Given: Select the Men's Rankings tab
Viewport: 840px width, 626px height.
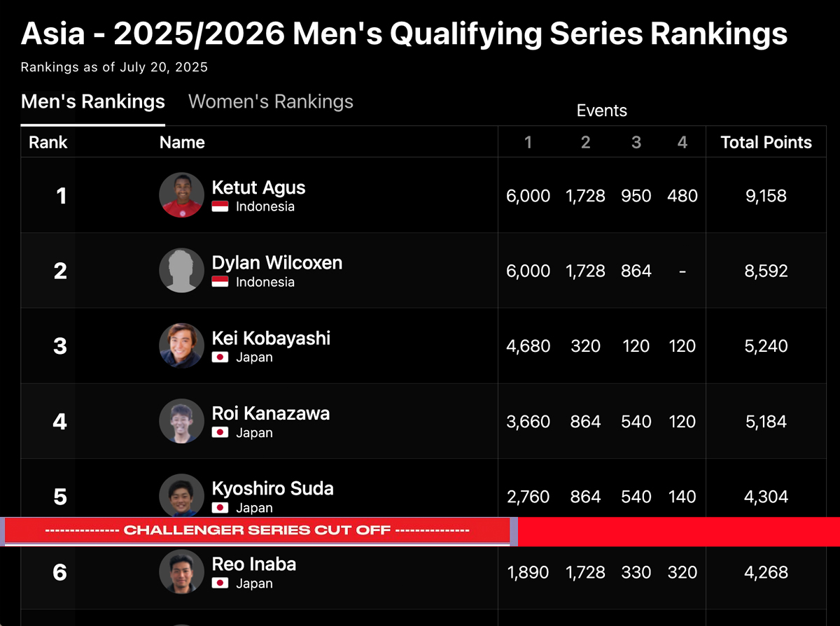Looking at the screenshot, I should [93, 101].
